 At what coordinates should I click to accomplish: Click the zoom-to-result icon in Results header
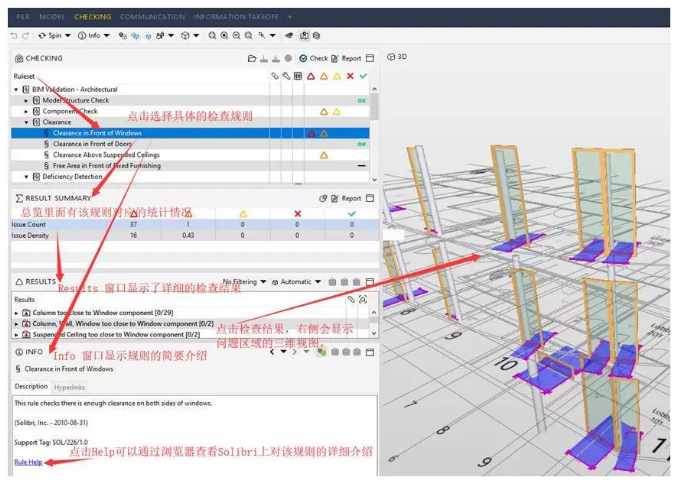[x=363, y=299]
